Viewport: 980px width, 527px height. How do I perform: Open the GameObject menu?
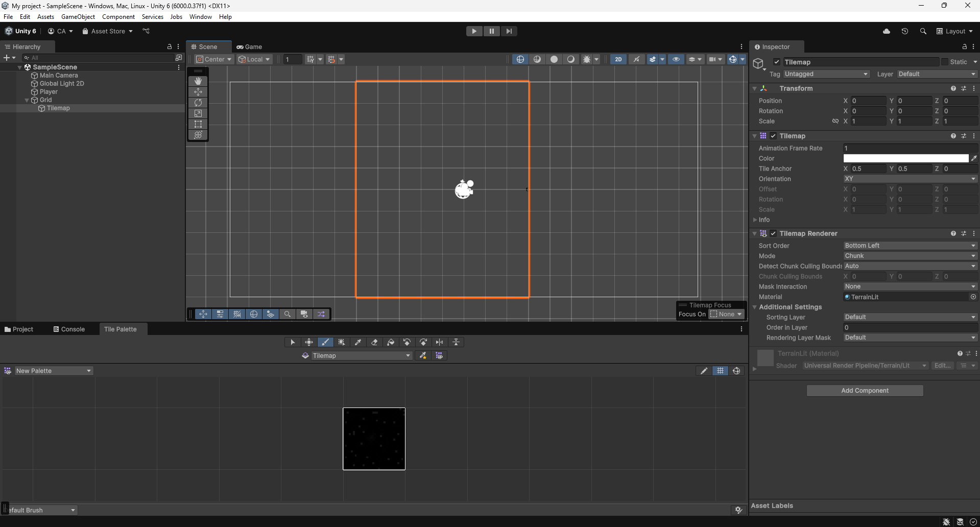click(78, 17)
